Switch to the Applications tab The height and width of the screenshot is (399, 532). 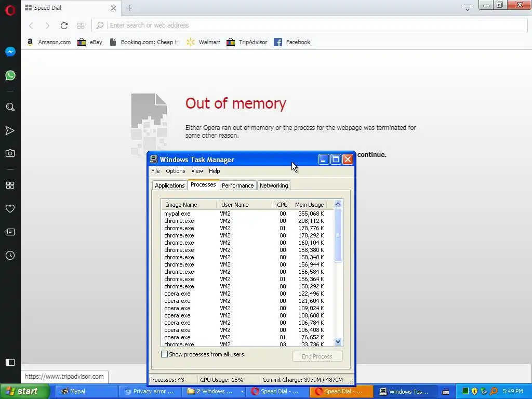click(170, 185)
